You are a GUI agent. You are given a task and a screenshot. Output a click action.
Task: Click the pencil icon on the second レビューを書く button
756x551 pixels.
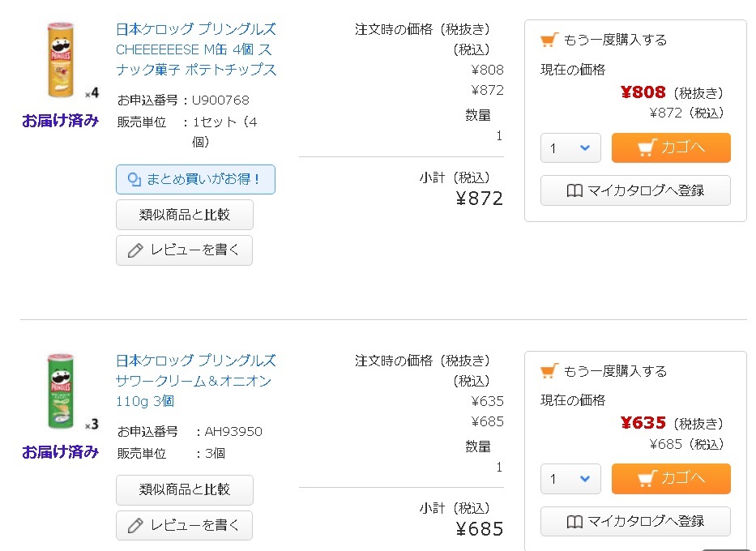(135, 525)
